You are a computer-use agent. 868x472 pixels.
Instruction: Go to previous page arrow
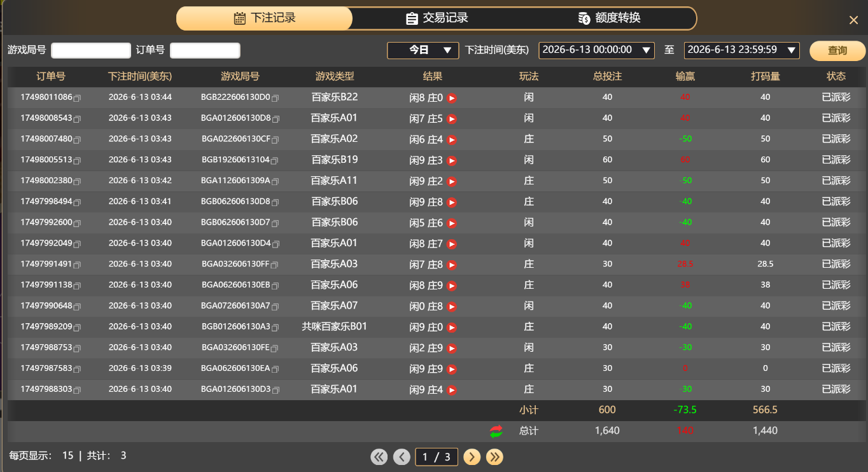[402, 457]
